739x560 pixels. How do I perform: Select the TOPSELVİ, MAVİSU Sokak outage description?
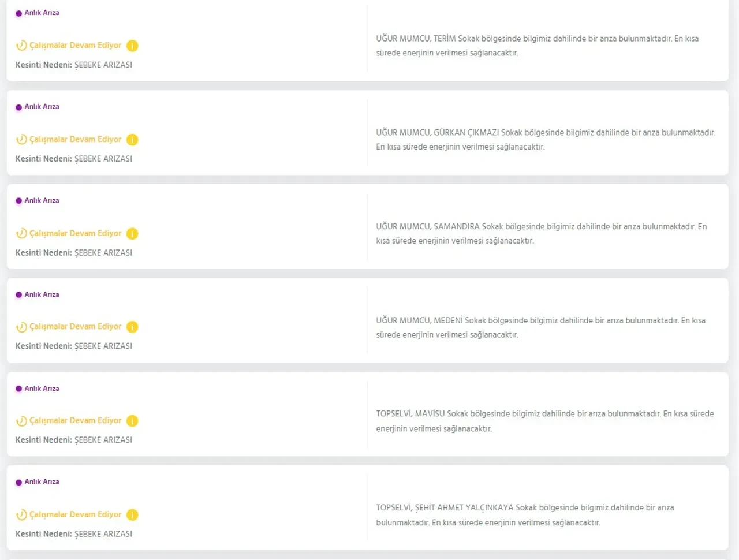pos(545,421)
